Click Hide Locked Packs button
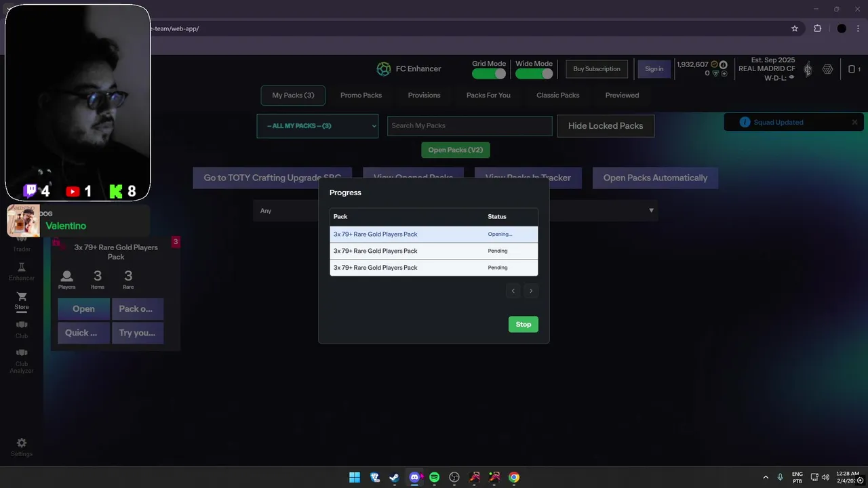This screenshot has width=868, height=488. click(606, 126)
